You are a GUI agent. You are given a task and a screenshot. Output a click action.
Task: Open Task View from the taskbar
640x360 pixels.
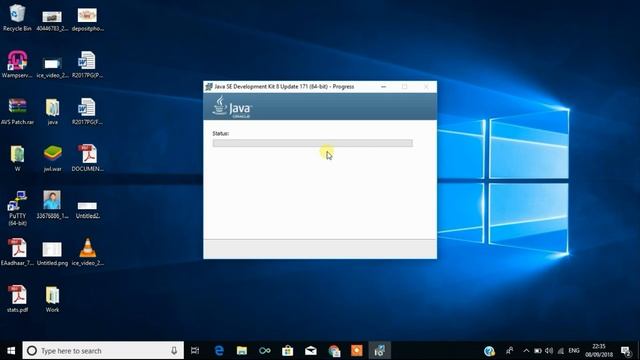(x=195, y=351)
